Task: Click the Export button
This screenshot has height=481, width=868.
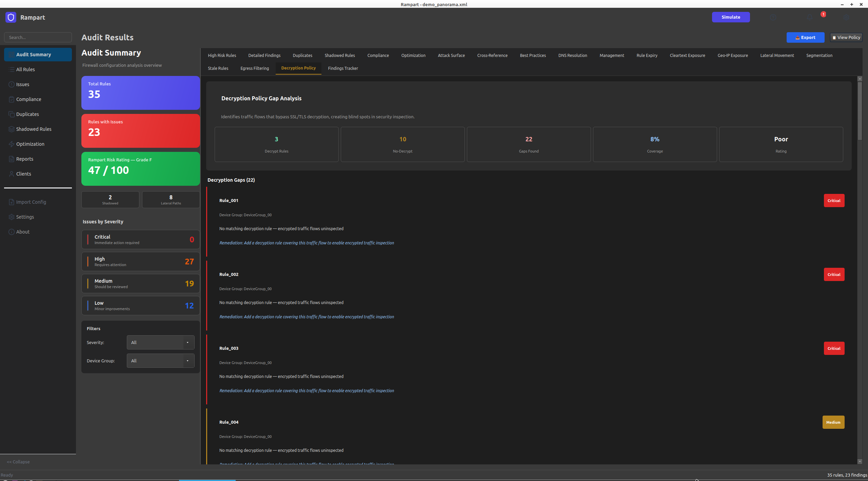Action: pyautogui.click(x=805, y=37)
